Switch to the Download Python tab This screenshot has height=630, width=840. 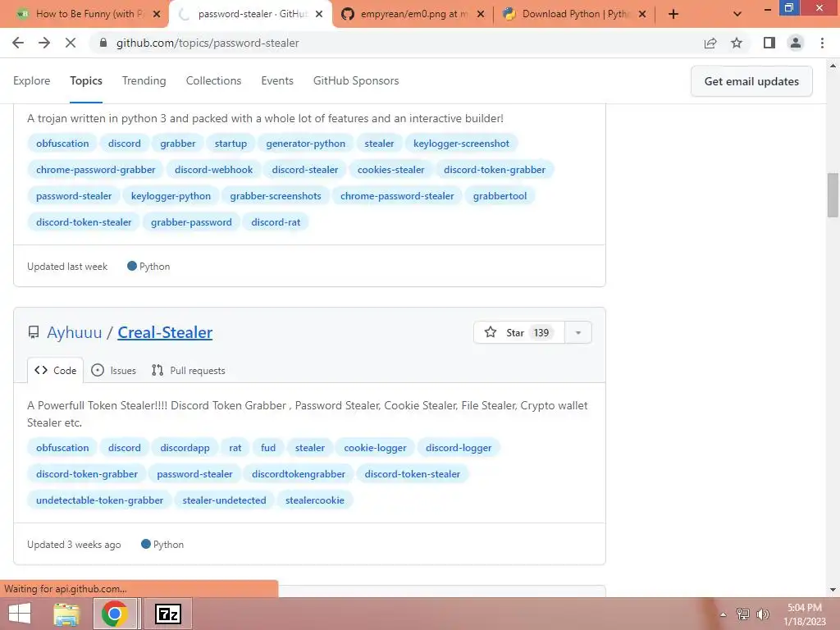[x=576, y=14]
